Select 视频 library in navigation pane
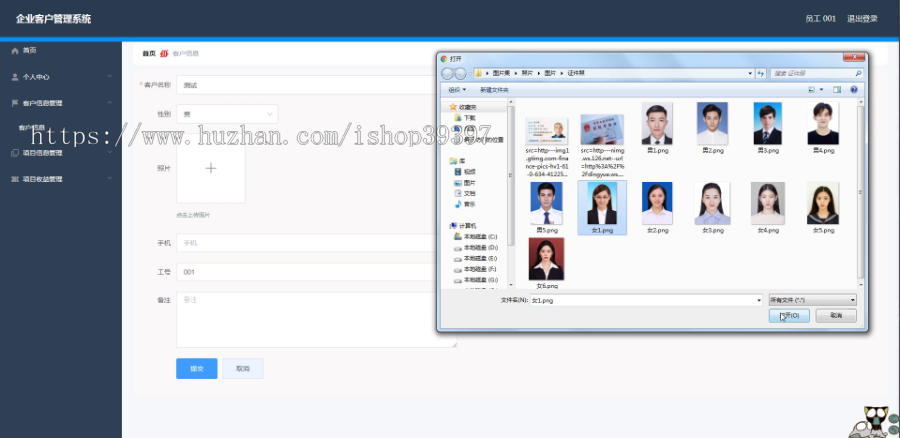 pos(465,172)
